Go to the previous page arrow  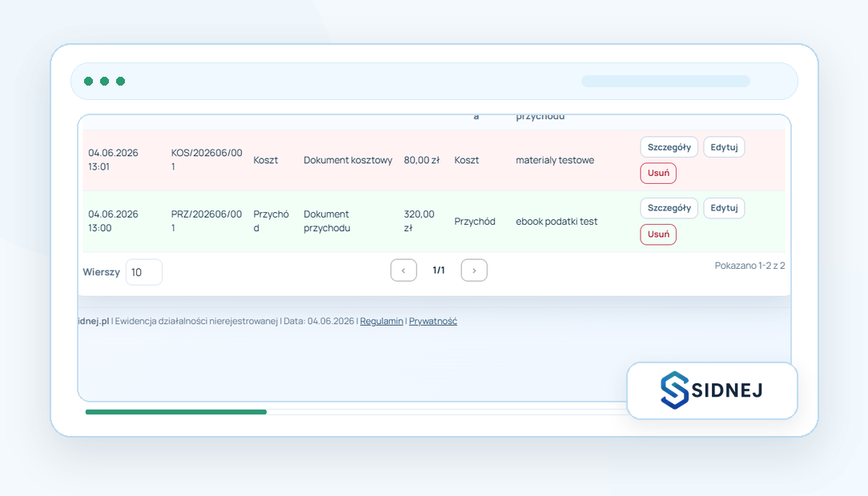click(404, 270)
